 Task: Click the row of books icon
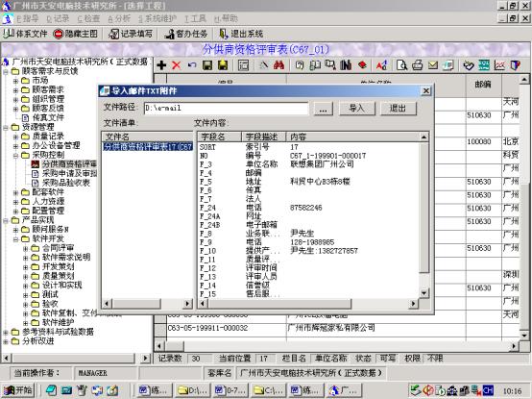pos(346,65)
